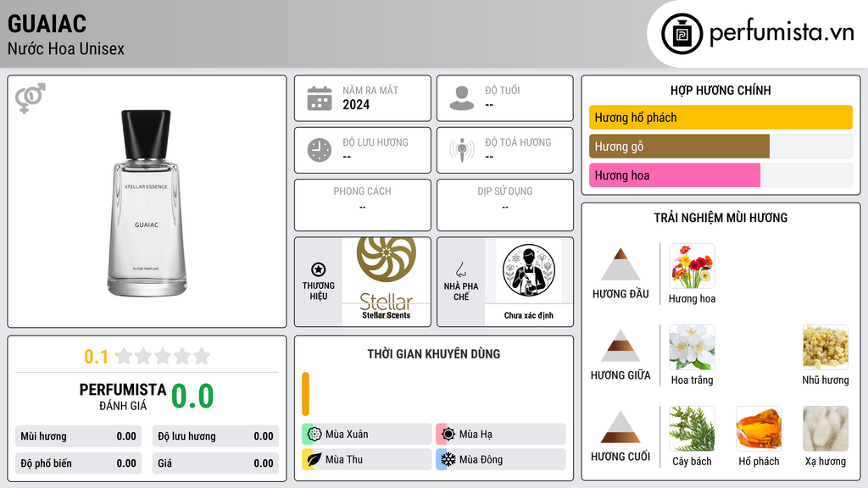Viewport: 868px width, 488px height.
Task: Click the Phong cách style box
Action: click(x=363, y=205)
